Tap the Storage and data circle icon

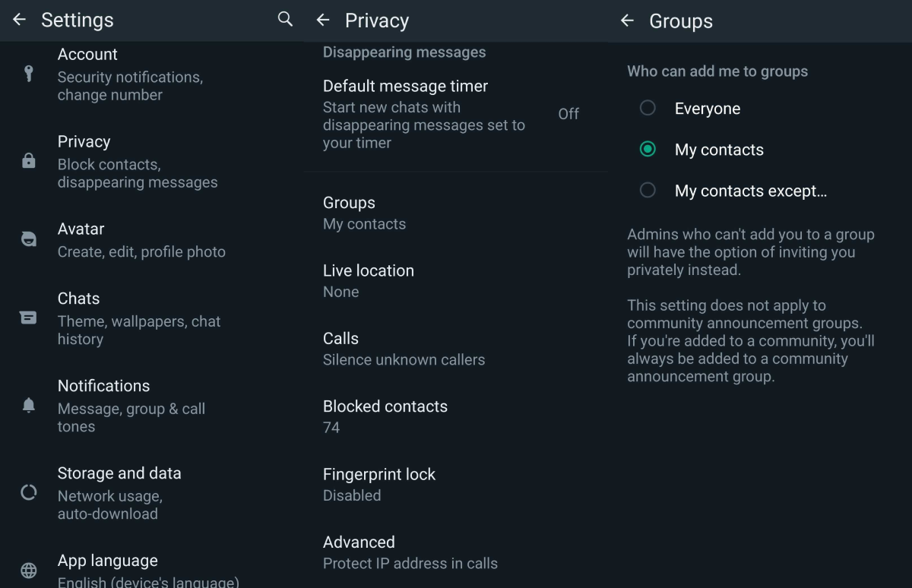click(29, 492)
